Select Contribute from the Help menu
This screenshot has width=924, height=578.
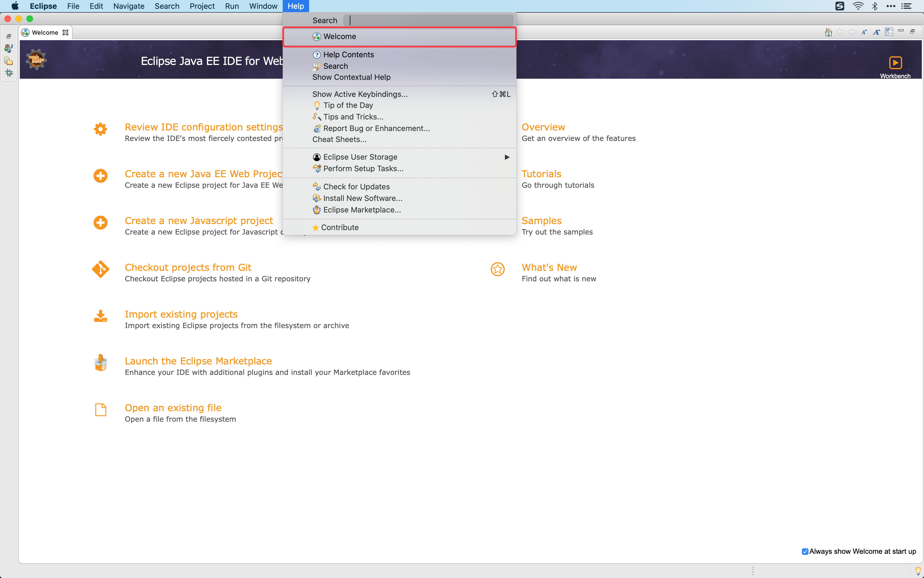[399, 227]
